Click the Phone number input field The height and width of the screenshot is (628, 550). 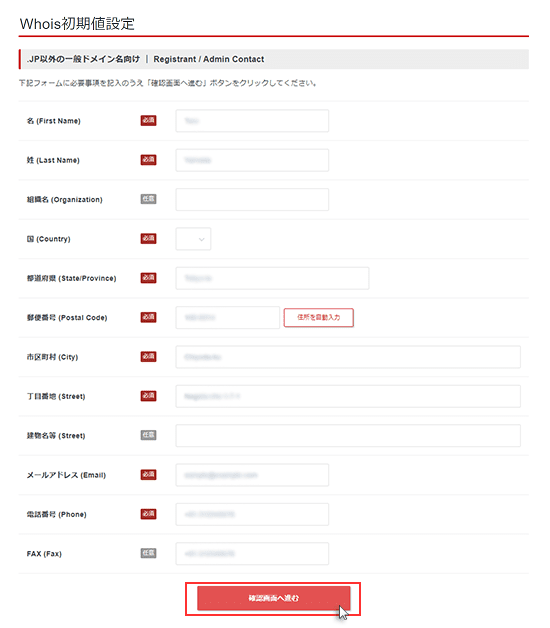pos(252,514)
